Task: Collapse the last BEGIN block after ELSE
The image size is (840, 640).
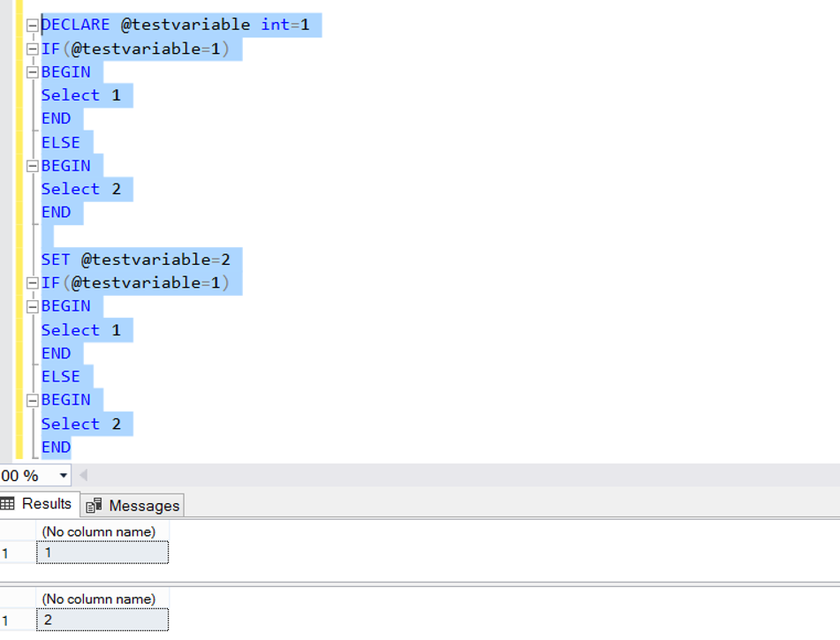Action: click(32, 400)
